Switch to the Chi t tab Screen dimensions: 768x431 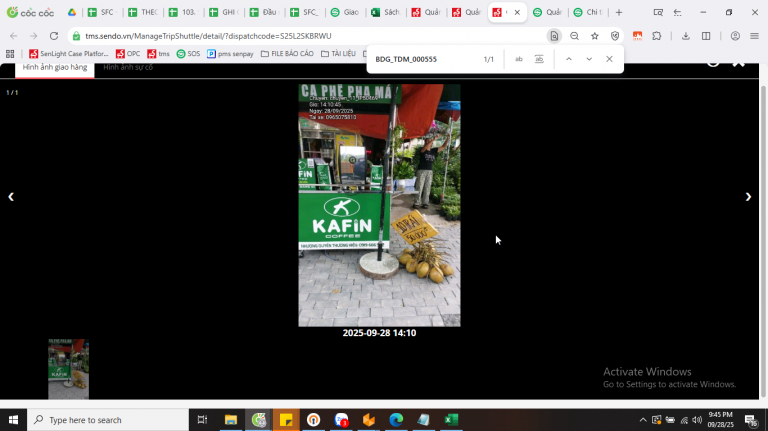(x=588, y=12)
